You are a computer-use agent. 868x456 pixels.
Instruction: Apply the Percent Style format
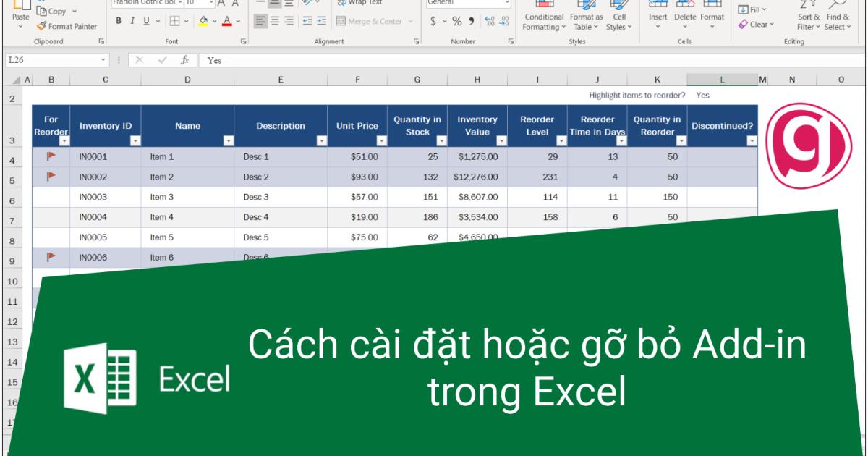click(x=457, y=22)
